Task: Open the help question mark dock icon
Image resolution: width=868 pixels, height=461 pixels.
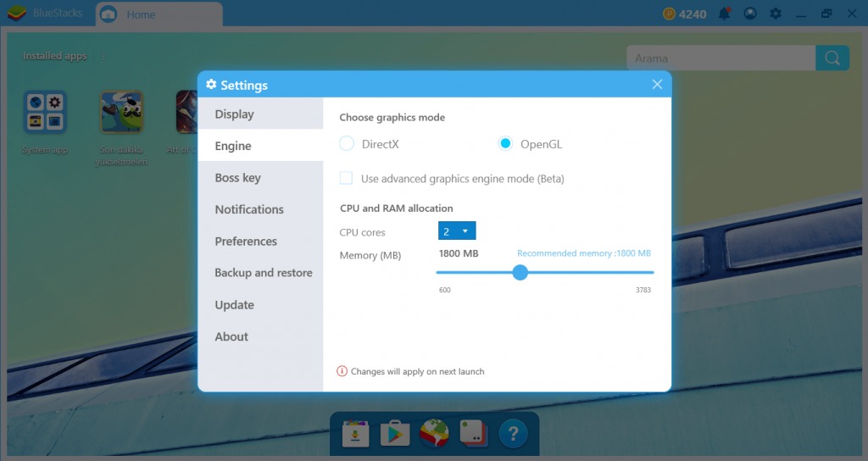Action: [x=513, y=433]
